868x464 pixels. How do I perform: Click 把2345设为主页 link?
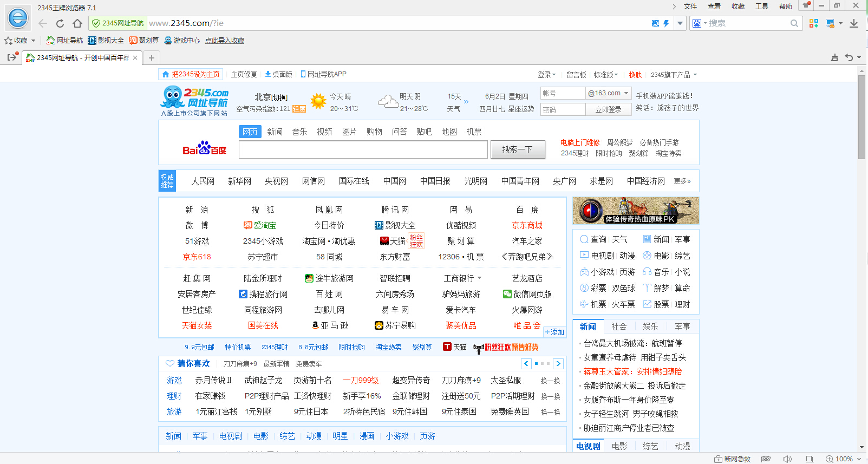point(191,74)
